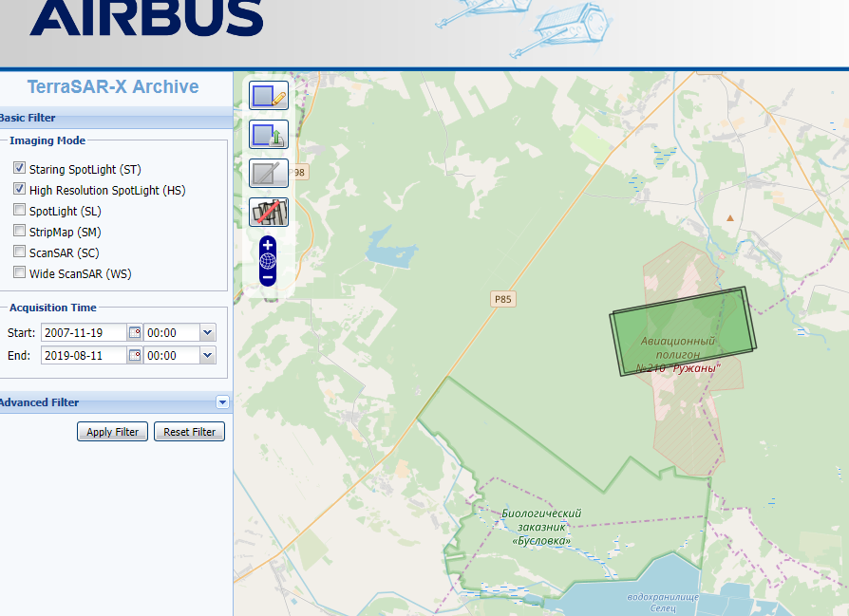Click the TerraSAR-X Archive title

(x=113, y=86)
